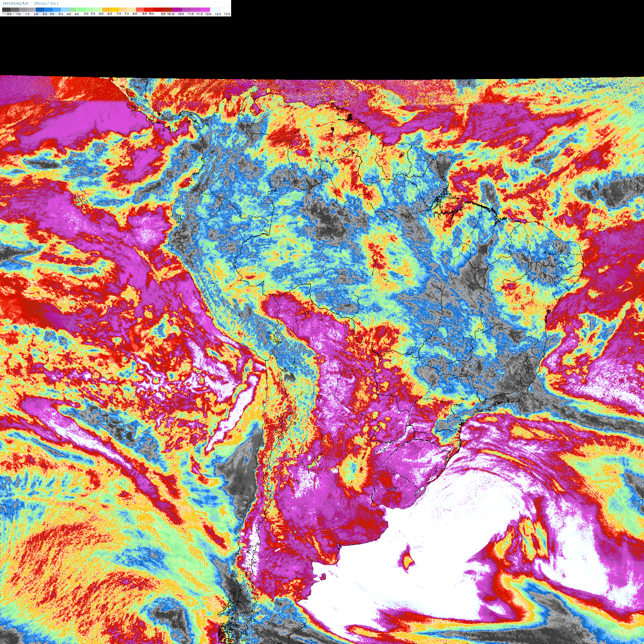Click the 11.0 legend value
The height and width of the screenshot is (644, 644).
click(x=191, y=14)
